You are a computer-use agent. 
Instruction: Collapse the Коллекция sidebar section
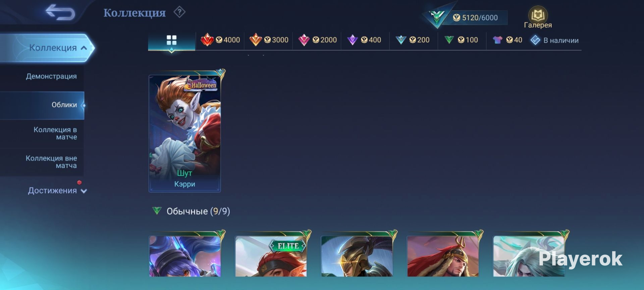pos(47,48)
